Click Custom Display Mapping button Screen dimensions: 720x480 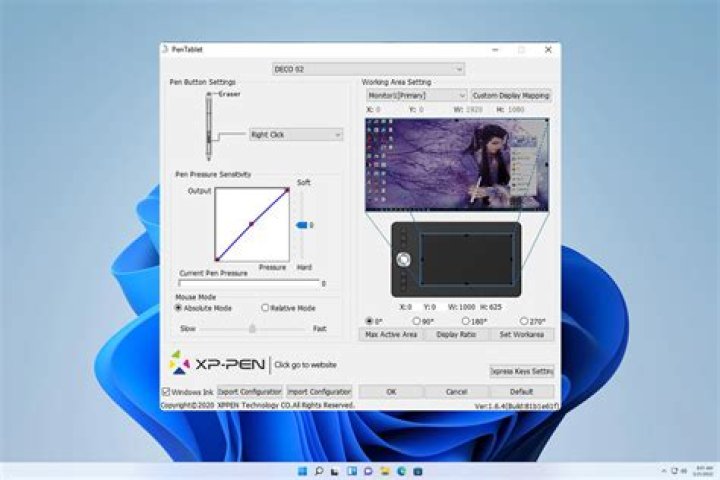511,96
